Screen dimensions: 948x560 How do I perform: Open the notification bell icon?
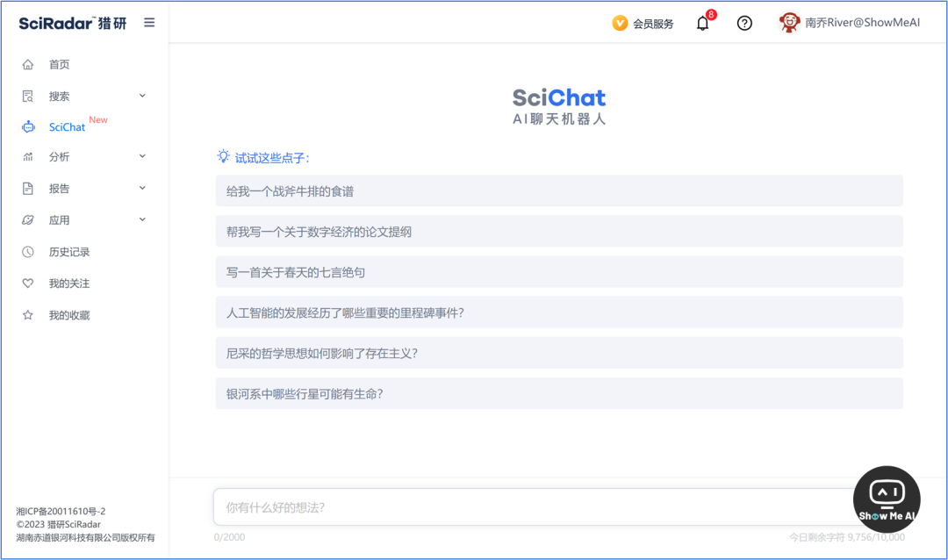point(702,24)
